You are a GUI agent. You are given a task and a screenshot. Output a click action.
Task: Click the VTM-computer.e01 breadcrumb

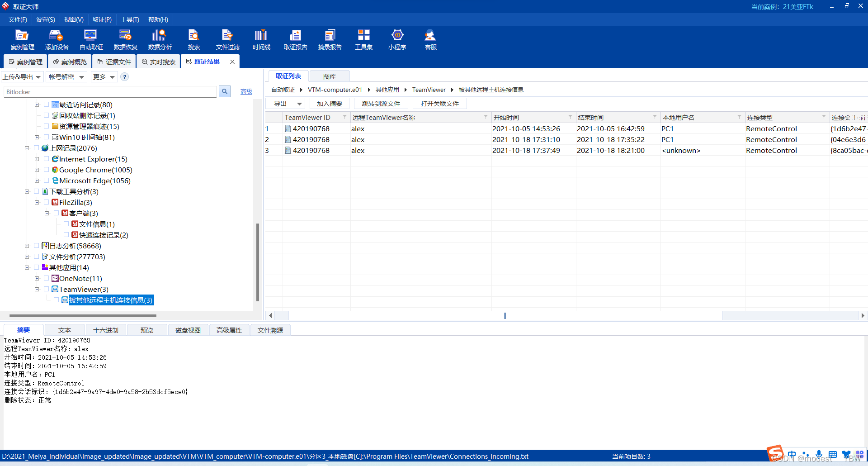(335, 90)
